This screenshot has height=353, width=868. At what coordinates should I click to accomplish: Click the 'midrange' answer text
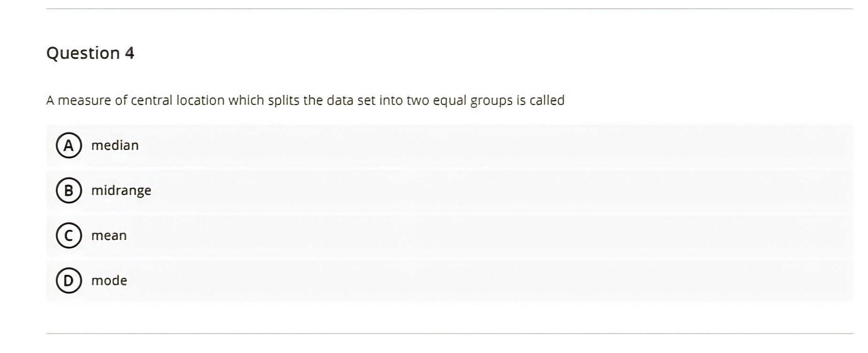point(121,190)
